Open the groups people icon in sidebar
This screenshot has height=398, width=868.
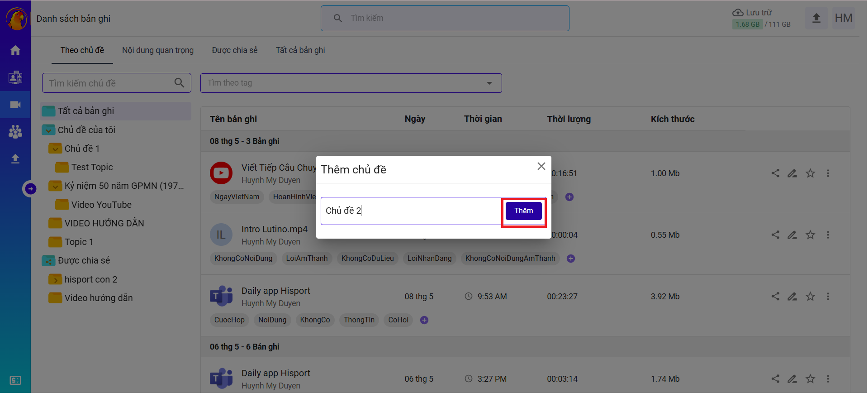coord(15,132)
